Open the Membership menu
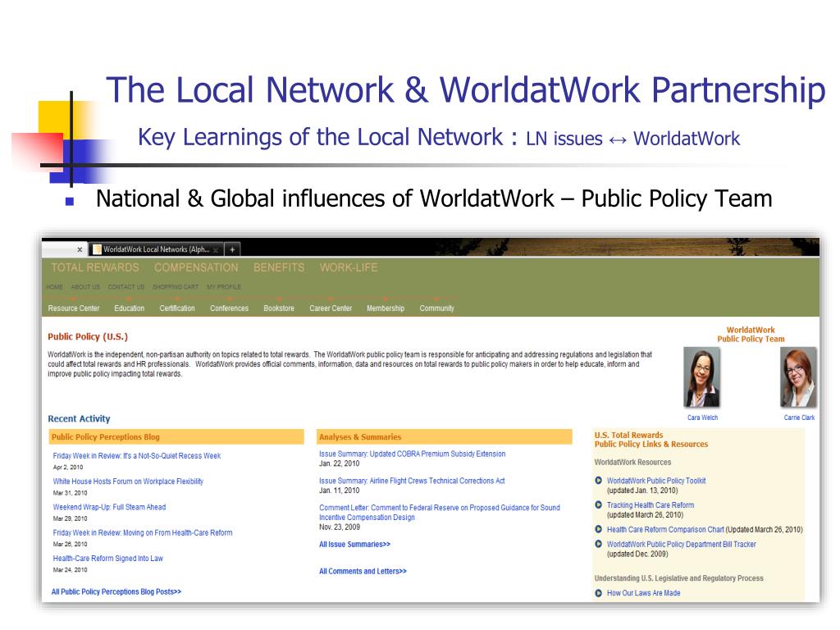The height and width of the screenshot is (630, 840). 386,308
